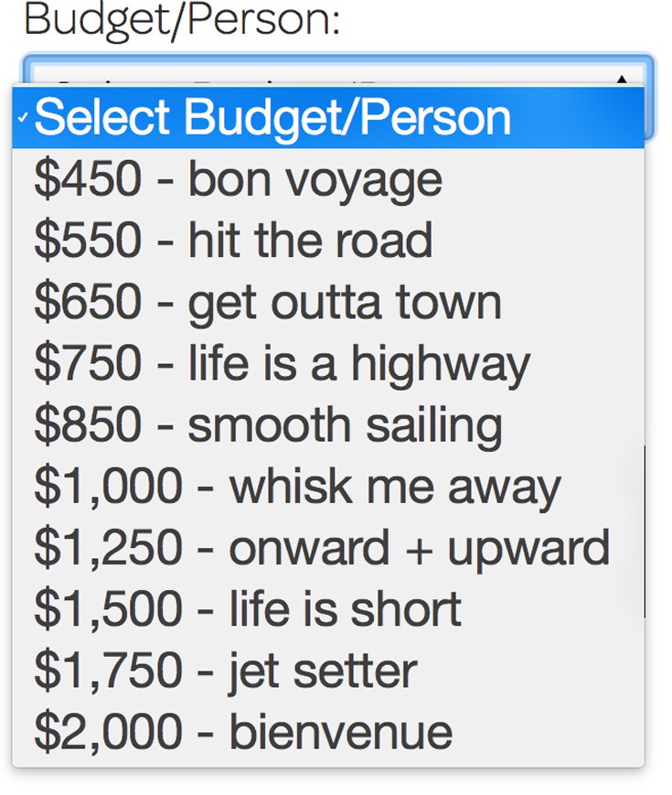Pick $550 - hit the road
This screenshot has width=672, height=795.
click(233, 241)
